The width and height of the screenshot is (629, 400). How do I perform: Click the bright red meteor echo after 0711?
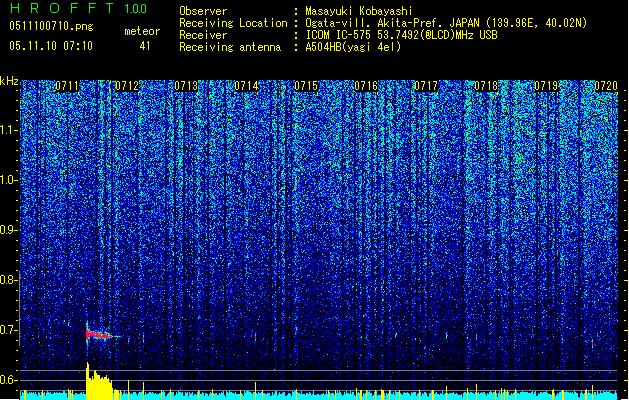(98, 334)
